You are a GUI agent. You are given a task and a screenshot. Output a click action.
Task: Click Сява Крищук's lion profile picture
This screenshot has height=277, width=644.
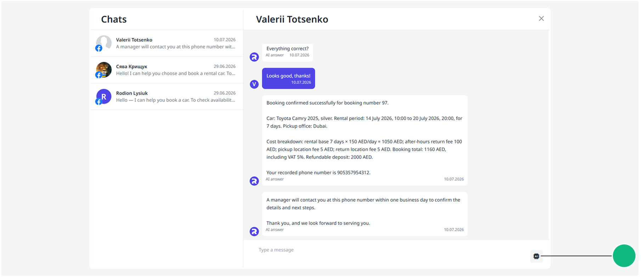point(104,69)
